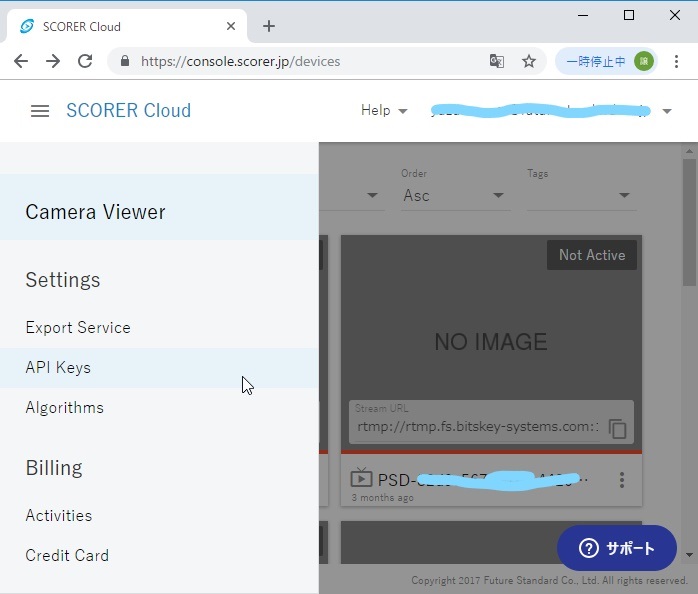The width and height of the screenshot is (698, 594).
Task: View site security lock info
Action: [x=125, y=61]
